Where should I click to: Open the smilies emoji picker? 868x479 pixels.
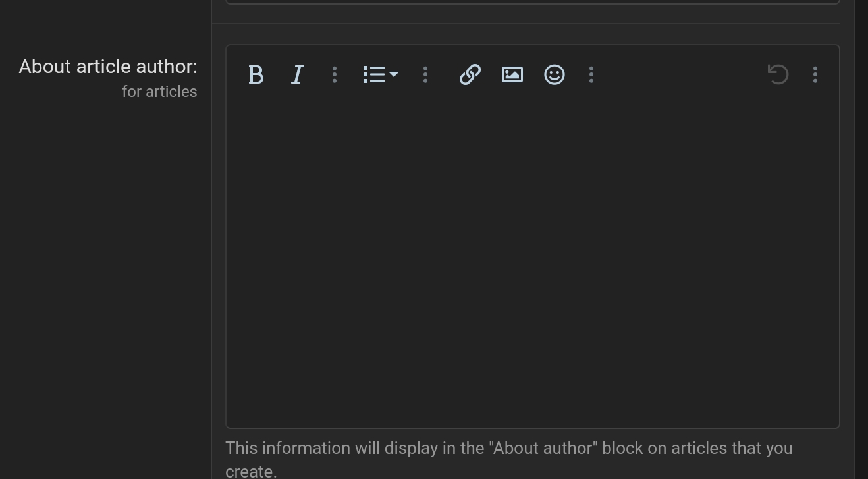tap(555, 74)
